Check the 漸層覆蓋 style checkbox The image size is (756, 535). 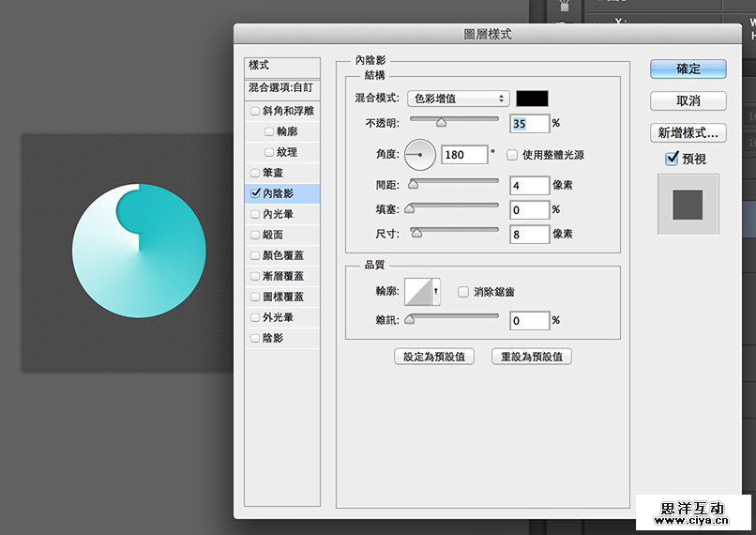pos(255,276)
